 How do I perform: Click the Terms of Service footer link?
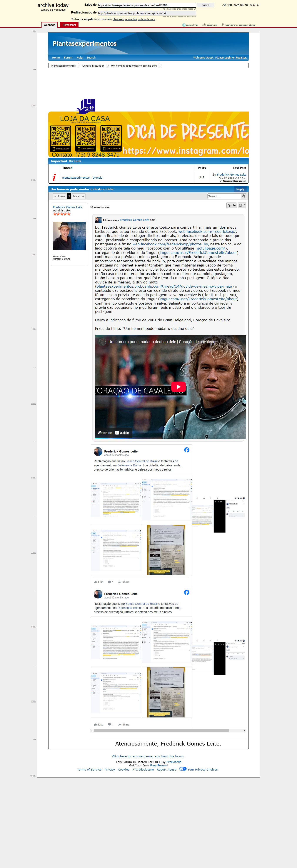click(89, 770)
